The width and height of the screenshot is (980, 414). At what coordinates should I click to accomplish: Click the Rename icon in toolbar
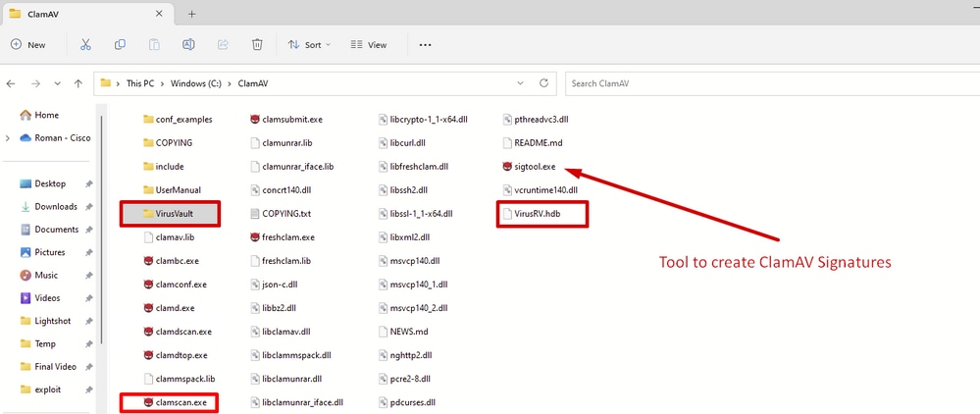[x=188, y=44]
